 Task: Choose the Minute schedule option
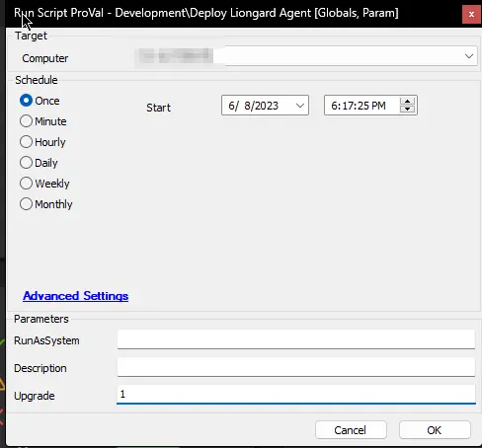tap(26, 121)
